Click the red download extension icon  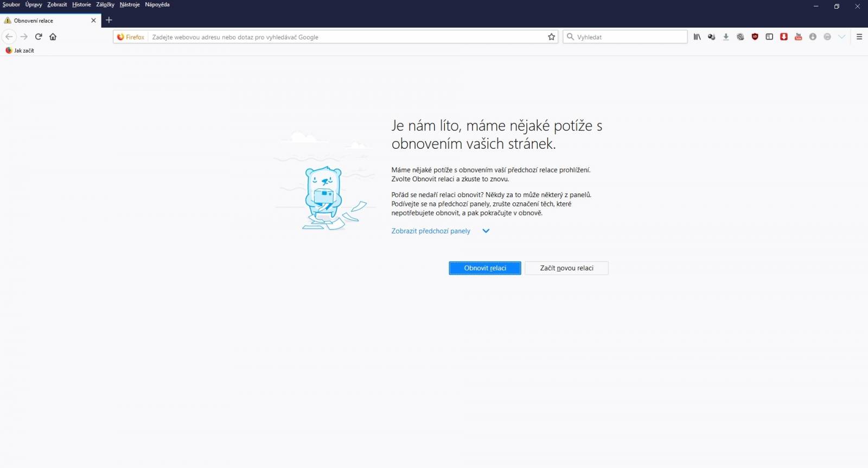[784, 37]
